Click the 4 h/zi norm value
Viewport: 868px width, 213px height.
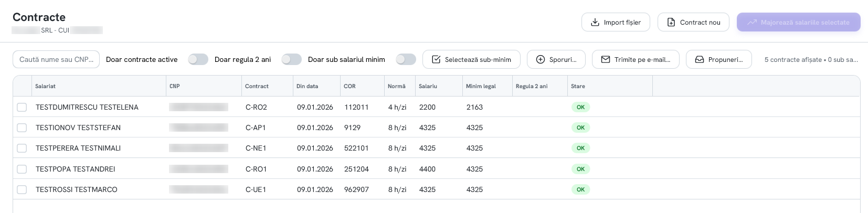click(x=397, y=107)
